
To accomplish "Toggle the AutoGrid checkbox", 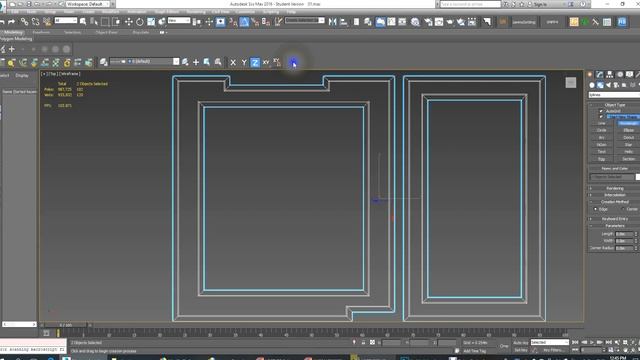I will click(601, 111).
